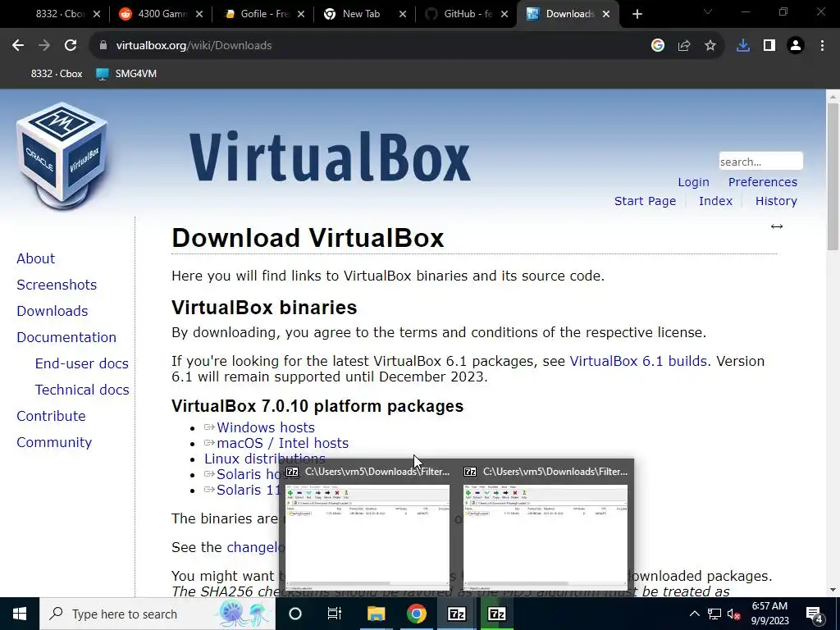Open Documentation in the sidebar
840x630 pixels.
[x=66, y=337]
